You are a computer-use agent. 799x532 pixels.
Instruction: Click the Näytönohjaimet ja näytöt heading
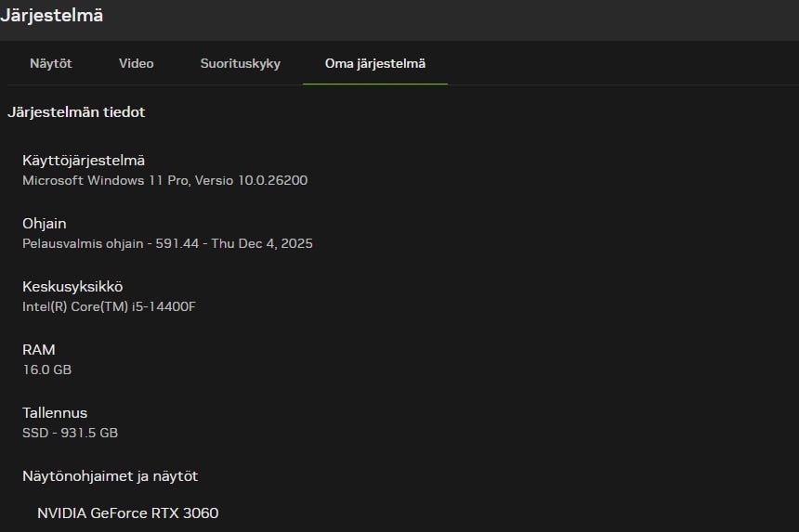(x=110, y=476)
